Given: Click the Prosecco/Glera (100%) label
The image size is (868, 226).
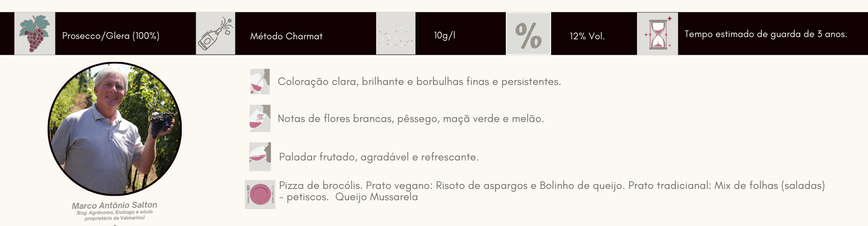Looking at the screenshot, I should pos(111,36).
